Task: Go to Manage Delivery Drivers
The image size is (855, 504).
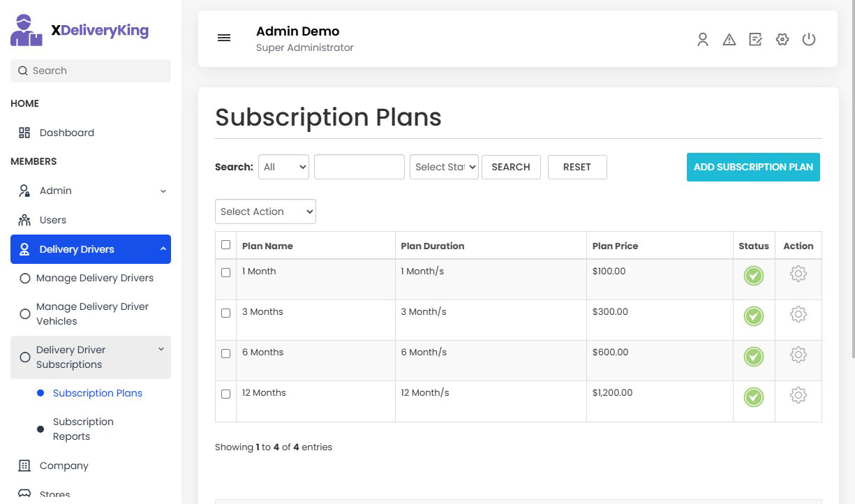Action: coord(94,278)
